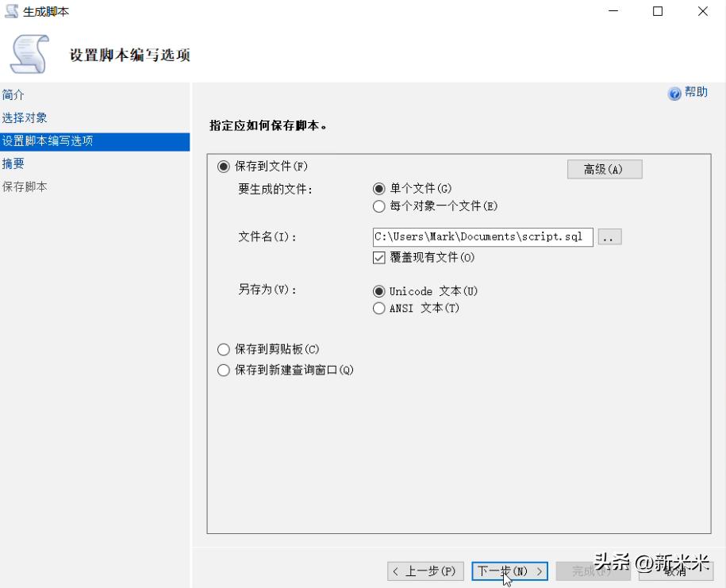Click the script.sql file path field
The image size is (726, 588).
click(480, 236)
